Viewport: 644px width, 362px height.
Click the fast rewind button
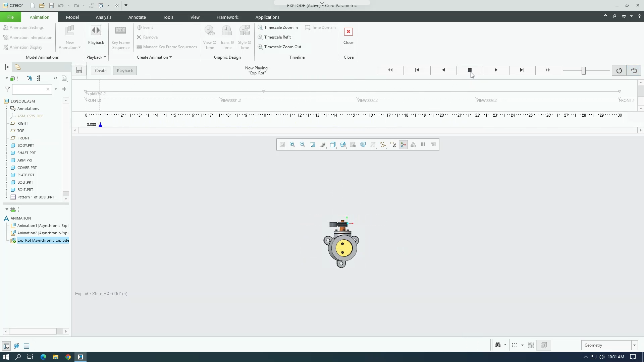(390, 70)
